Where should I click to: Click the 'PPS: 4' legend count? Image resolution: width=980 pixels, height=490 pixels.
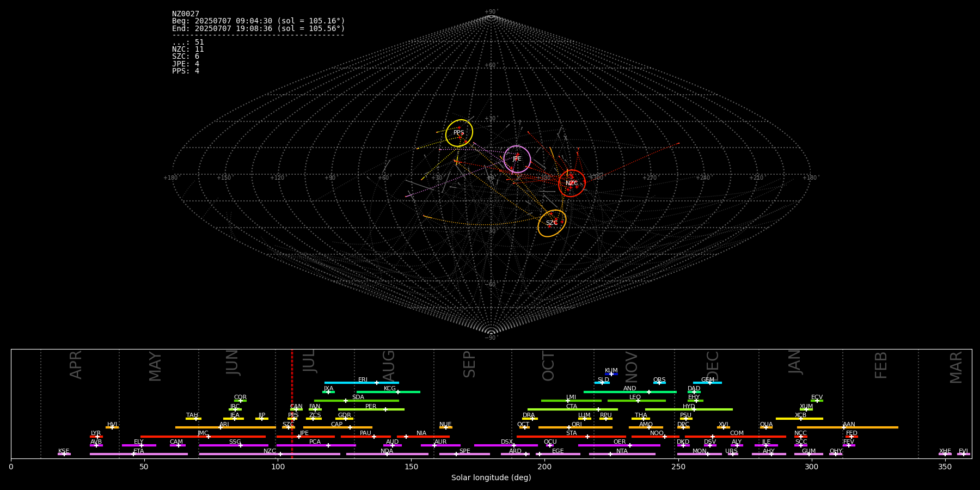[x=186, y=71]
